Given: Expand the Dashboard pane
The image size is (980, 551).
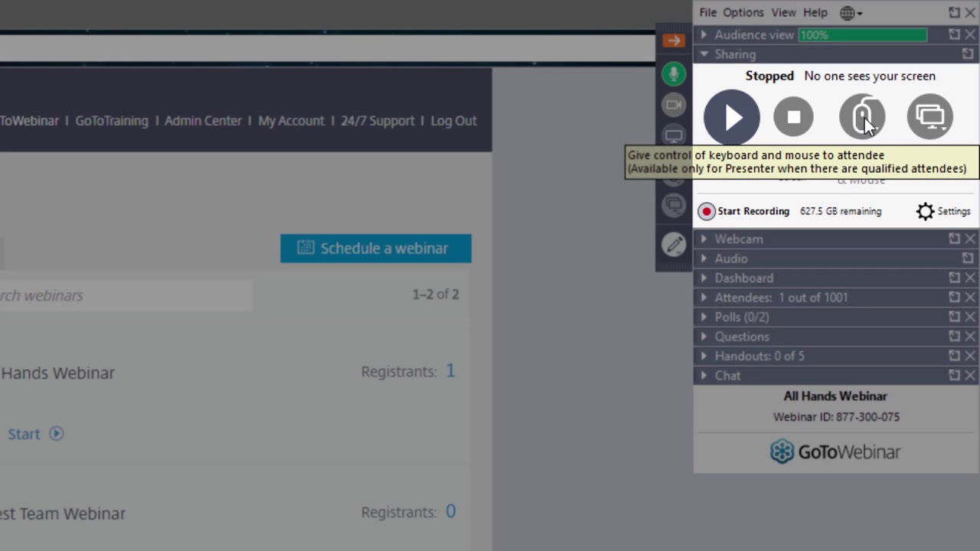Looking at the screenshot, I should pyautogui.click(x=704, y=278).
